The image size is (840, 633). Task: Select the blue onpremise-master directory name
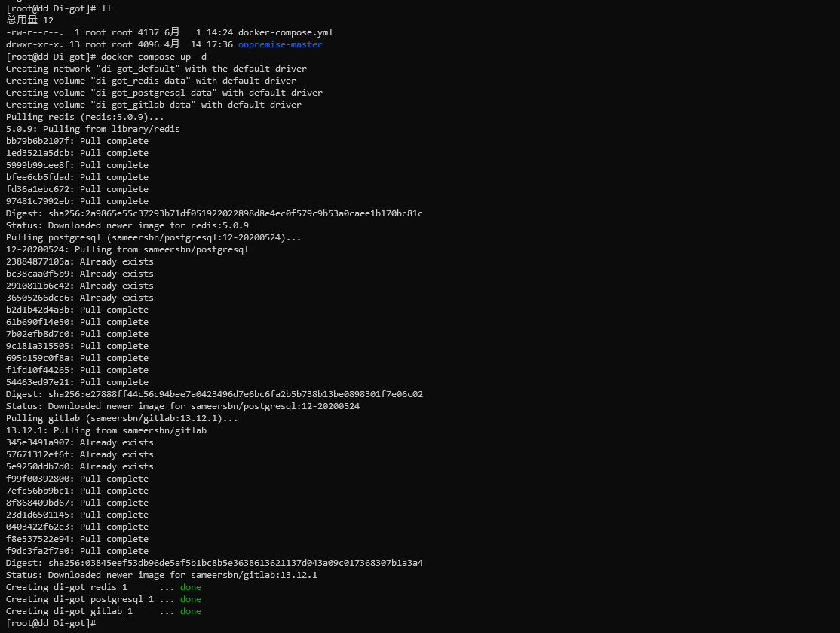(x=281, y=44)
